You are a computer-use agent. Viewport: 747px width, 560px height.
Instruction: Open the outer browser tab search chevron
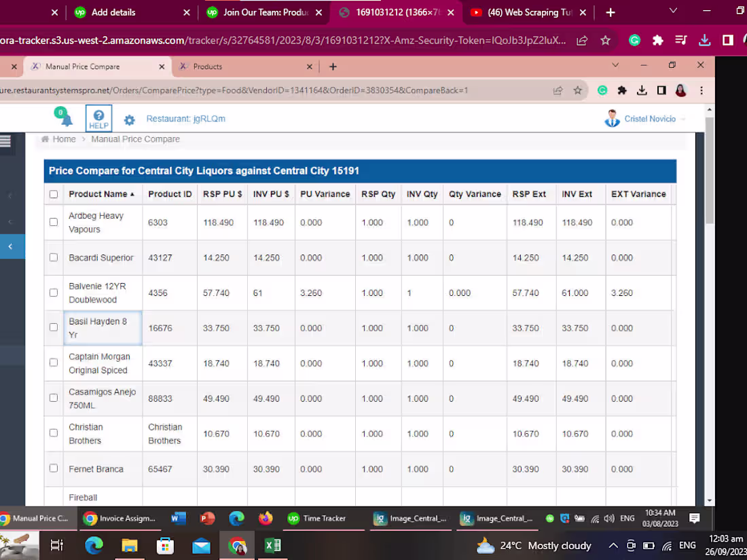[673, 11]
